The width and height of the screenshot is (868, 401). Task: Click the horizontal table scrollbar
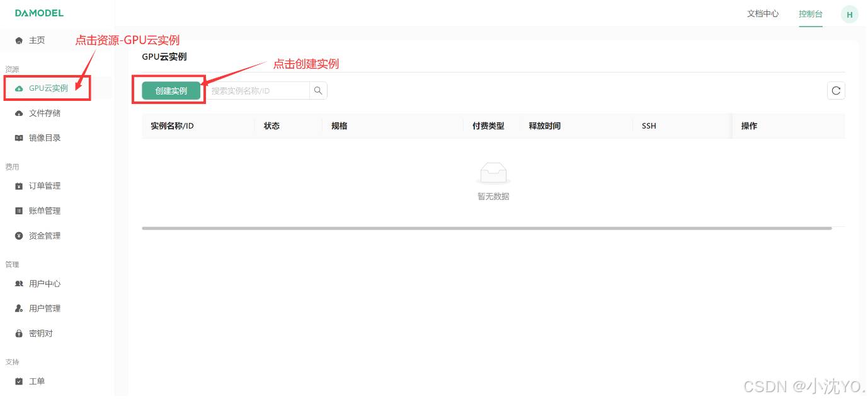pos(487,228)
